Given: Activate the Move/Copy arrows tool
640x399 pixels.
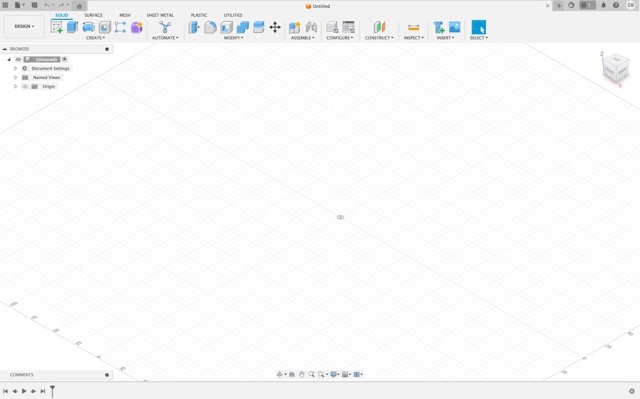Looking at the screenshot, I should coord(275,27).
